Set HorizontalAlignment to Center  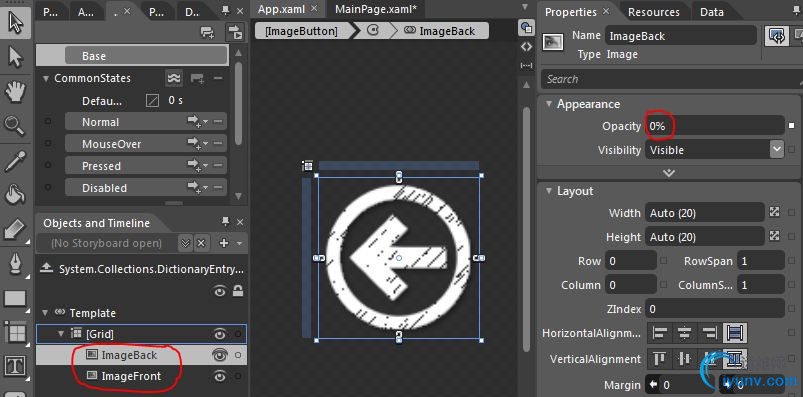coord(684,333)
